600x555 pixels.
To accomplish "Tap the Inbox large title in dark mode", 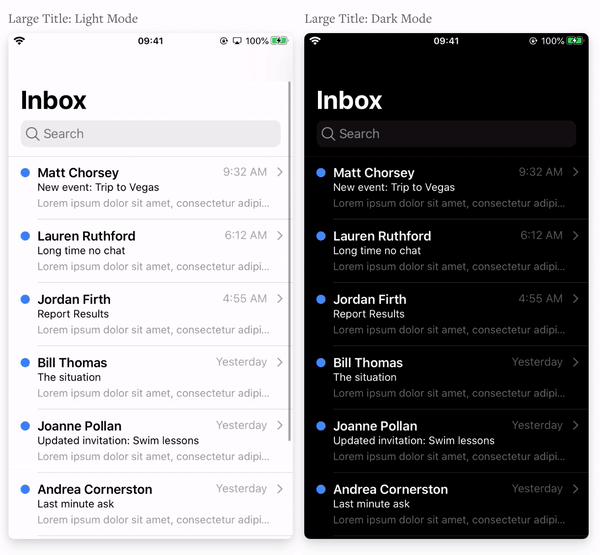I will pos(349,100).
